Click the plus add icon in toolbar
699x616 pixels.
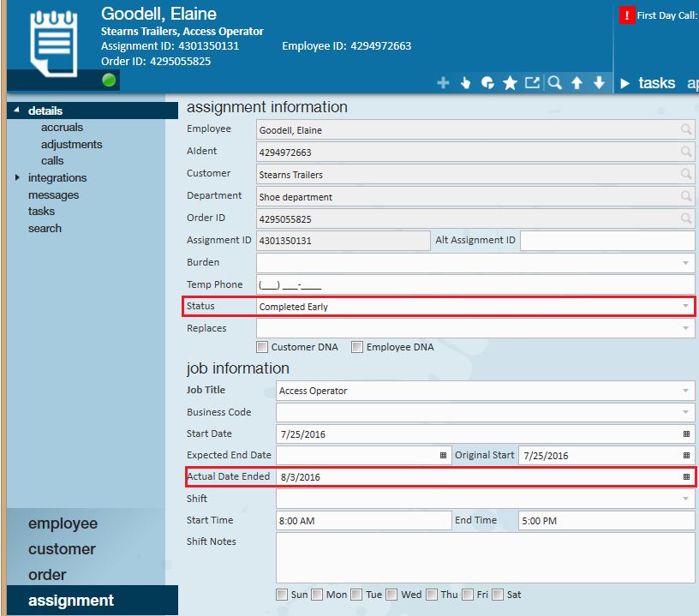pos(443,83)
